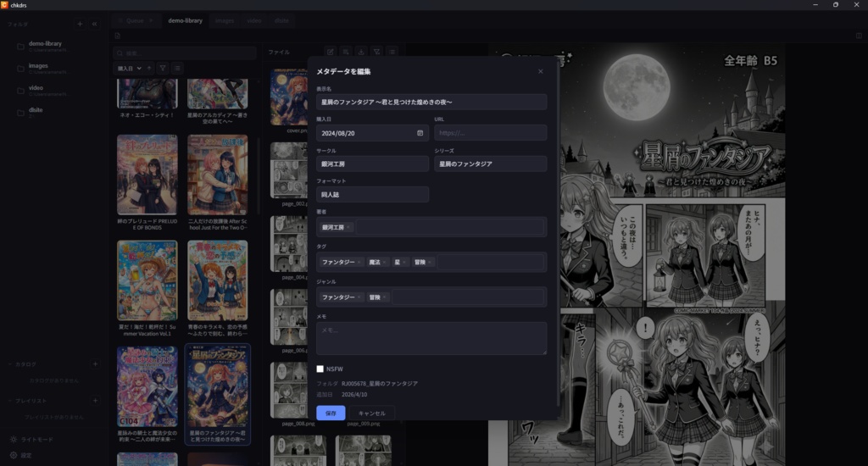Check the NSFW checkbox
This screenshot has height=466, width=868.
pos(320,369)
